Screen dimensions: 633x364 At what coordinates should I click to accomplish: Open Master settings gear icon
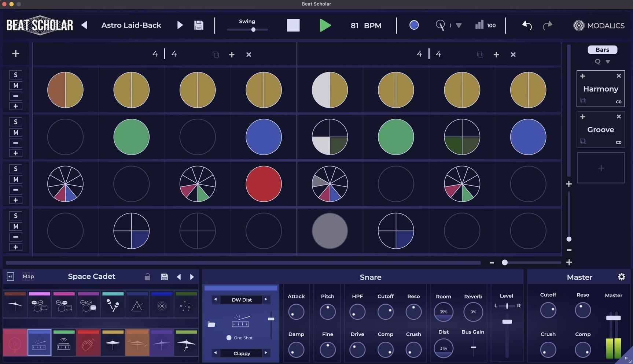pyautogui.click(x=621, y=277)
